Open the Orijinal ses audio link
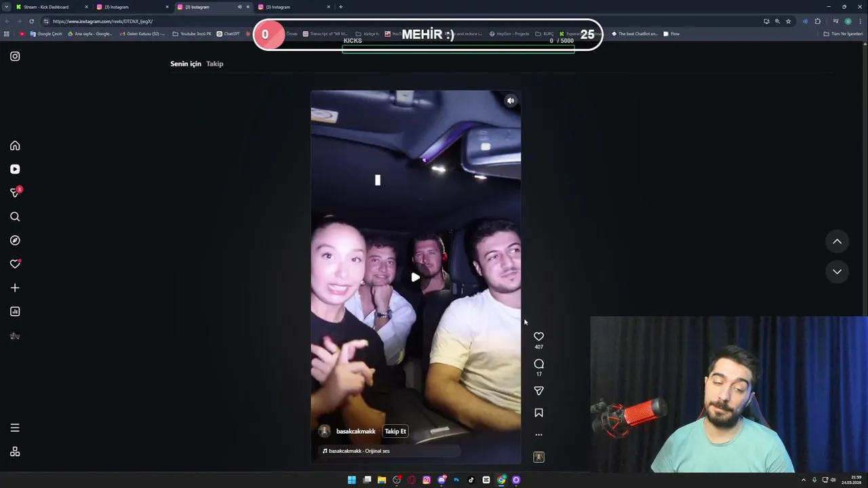Viewport: 868px width, 488px height. [359, 451]
